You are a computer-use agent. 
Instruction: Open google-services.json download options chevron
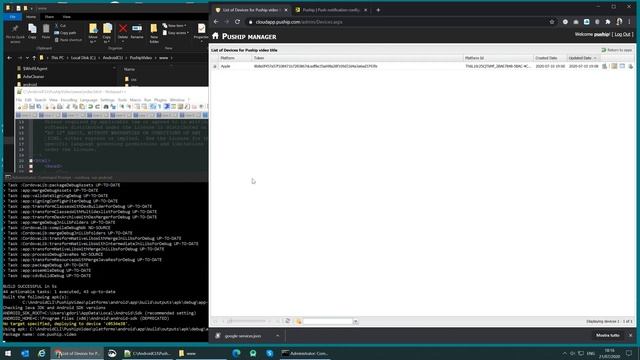click(278, 336)
